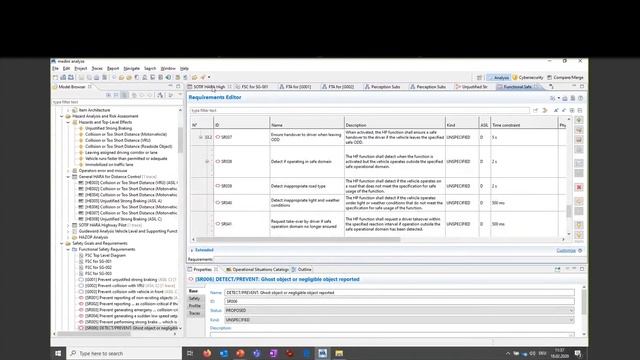Click the green add icon beside the table
The height and width of the screenshot is (360, 640).
[579, 120]
